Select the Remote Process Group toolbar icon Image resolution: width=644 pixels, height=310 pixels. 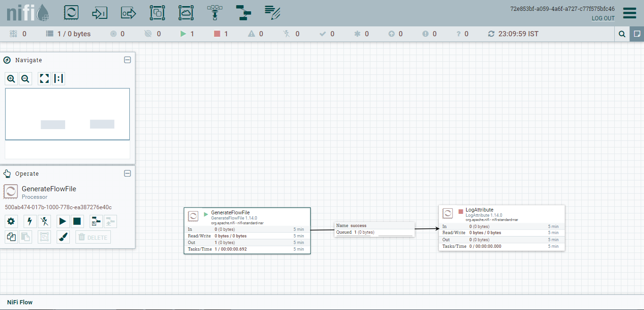(x=186, y=13)
